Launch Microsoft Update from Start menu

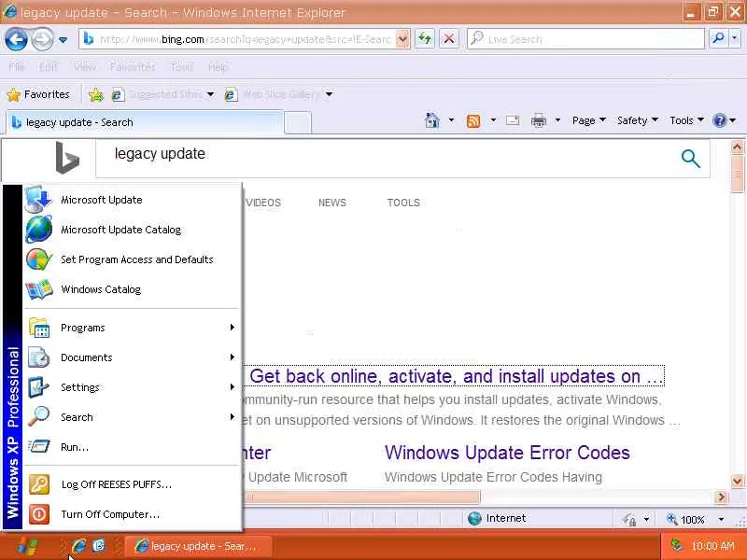click(x=132, y=200)
